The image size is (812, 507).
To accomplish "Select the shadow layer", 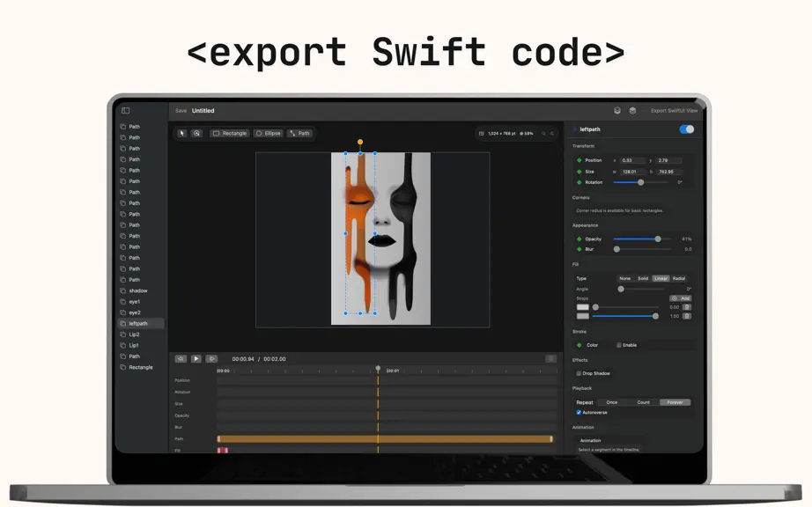I will [x=141, y=290].
